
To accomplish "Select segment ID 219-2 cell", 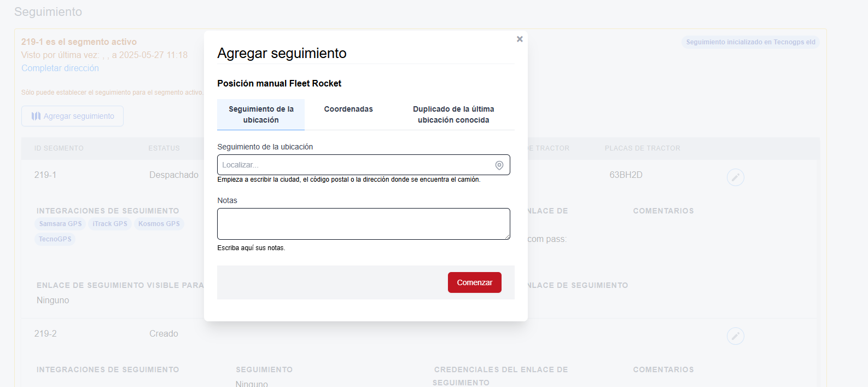I will pyautogui.click(x=45, y=334).
